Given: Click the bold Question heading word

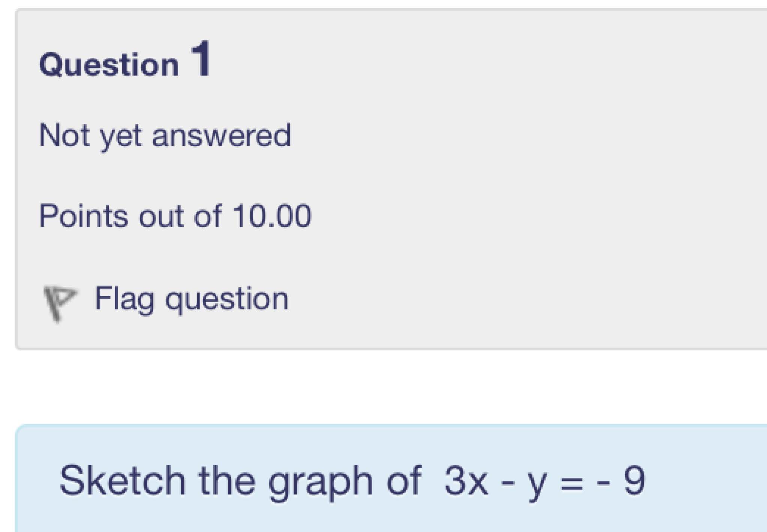Looking at the screenshot, I should (x=109, y=65).
